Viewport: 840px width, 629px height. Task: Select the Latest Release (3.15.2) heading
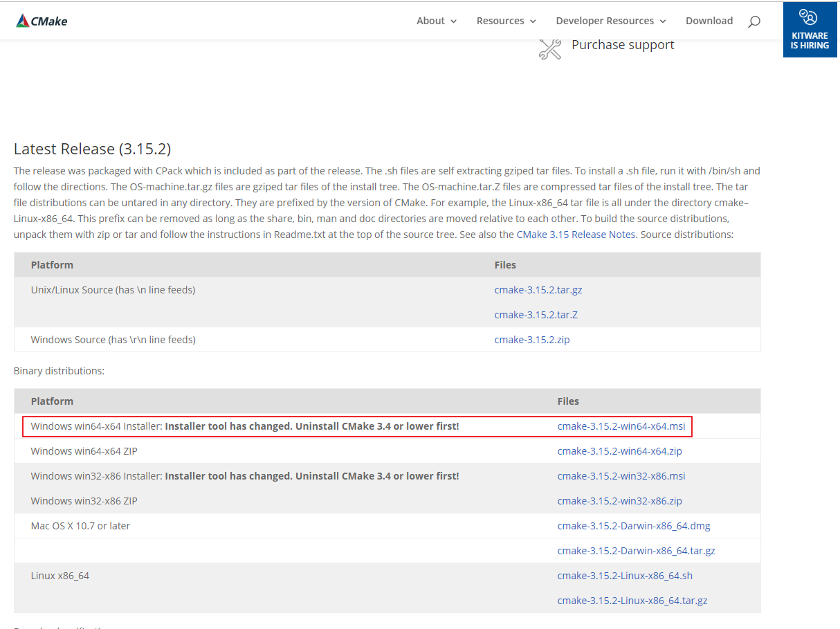(92, 149)
